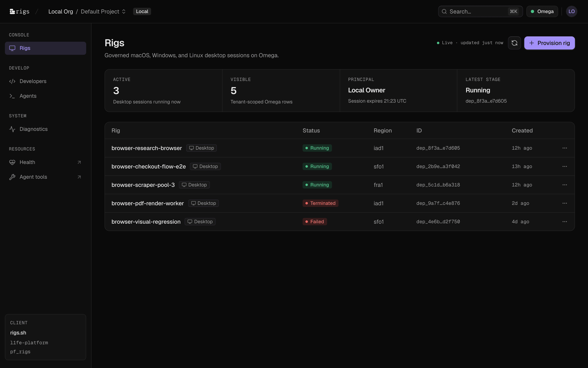The height and width of the screenshot is (368, 588).
Task: Open the LO user avatar
Action: [x=571, y=11]
